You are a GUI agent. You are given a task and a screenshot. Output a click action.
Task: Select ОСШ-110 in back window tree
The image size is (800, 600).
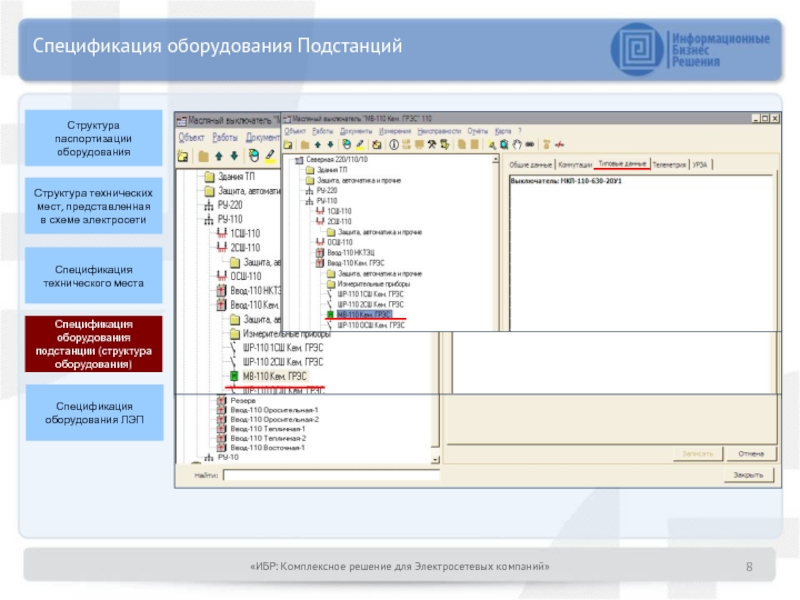click(x=246, y=277)
